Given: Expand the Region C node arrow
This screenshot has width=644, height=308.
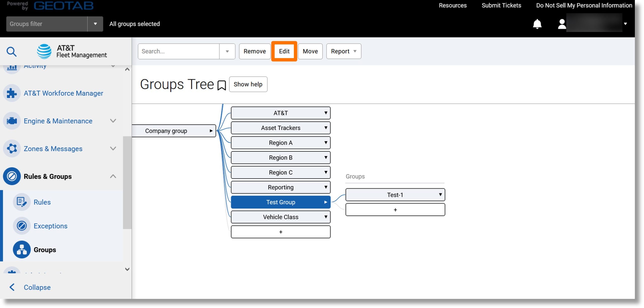Looking at the screenshot, I should pyautogui.click(x=326, y=172).
